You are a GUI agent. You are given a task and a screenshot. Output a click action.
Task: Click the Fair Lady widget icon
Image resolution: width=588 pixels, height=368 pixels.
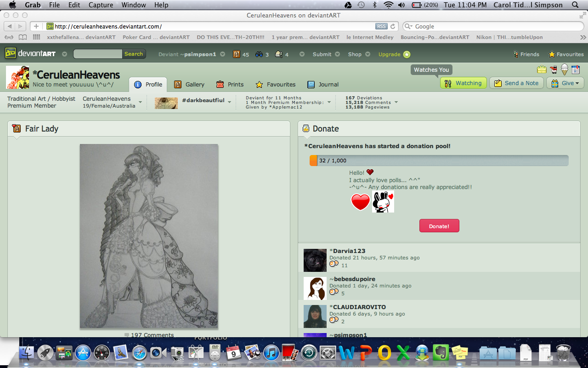tap(17, 128)
